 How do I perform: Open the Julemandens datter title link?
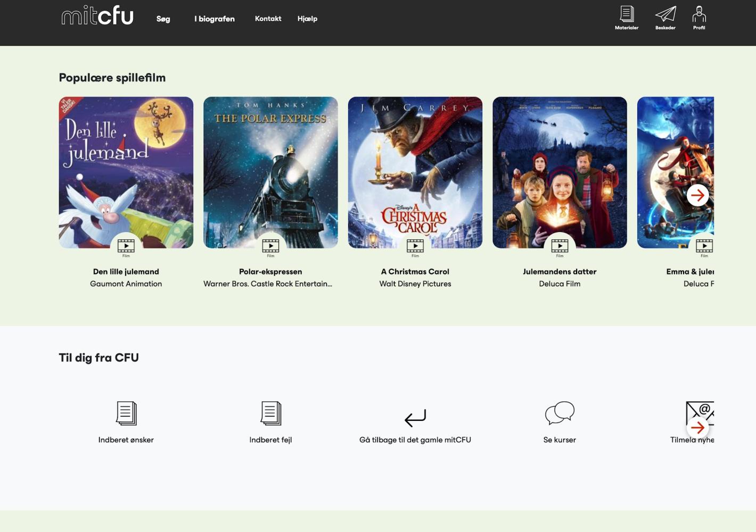[x=560, y=271]
